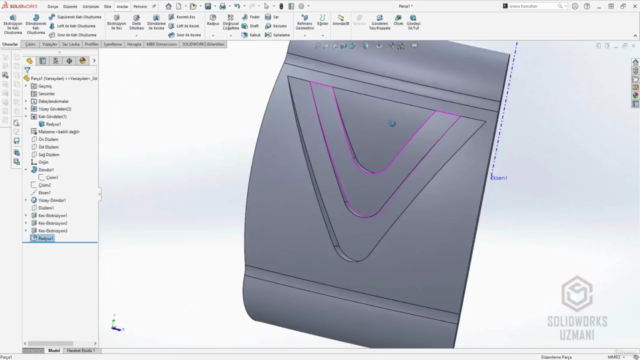Switch to the Sac Levha tab
The height and width of the screenshot is (360, 640).
(71, 44)
